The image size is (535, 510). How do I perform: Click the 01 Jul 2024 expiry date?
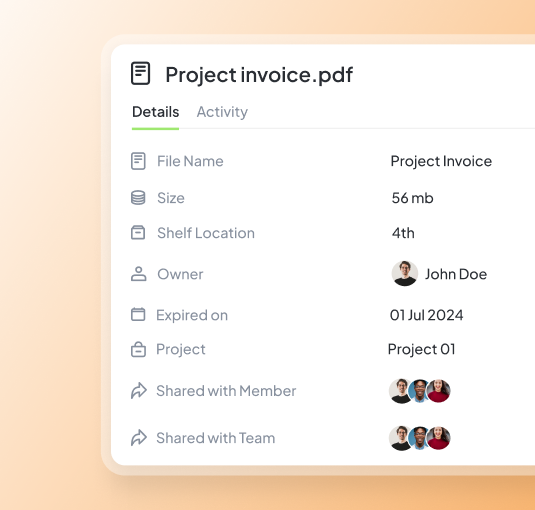coord(426,315)
